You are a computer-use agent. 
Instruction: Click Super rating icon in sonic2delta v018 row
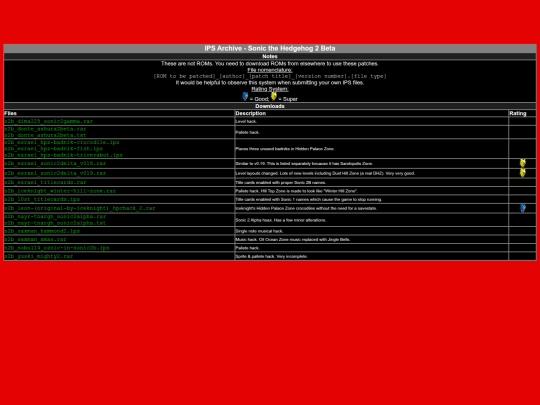(522, 163)
